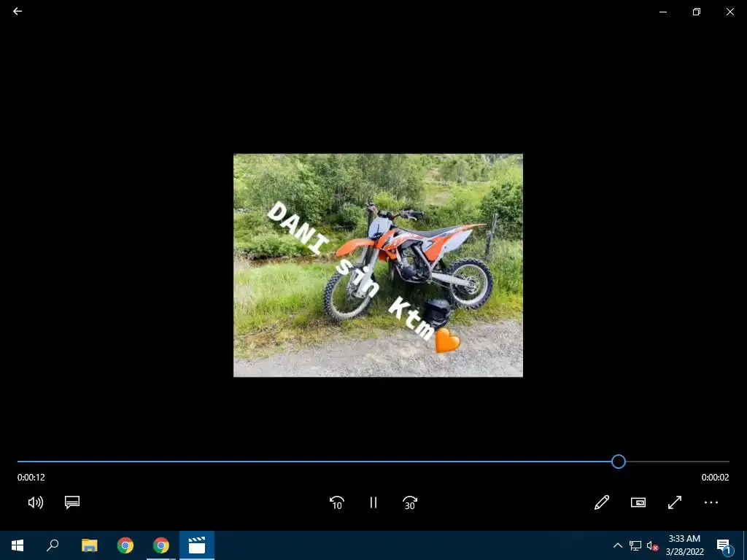Click the remaining unplayed part of seek bar
This screenshot has height=560, width=747.
678,462
